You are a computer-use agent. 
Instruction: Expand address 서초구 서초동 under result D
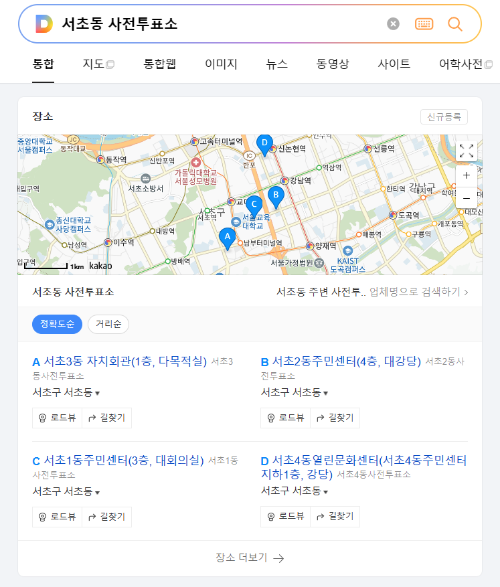coord(294,490)
